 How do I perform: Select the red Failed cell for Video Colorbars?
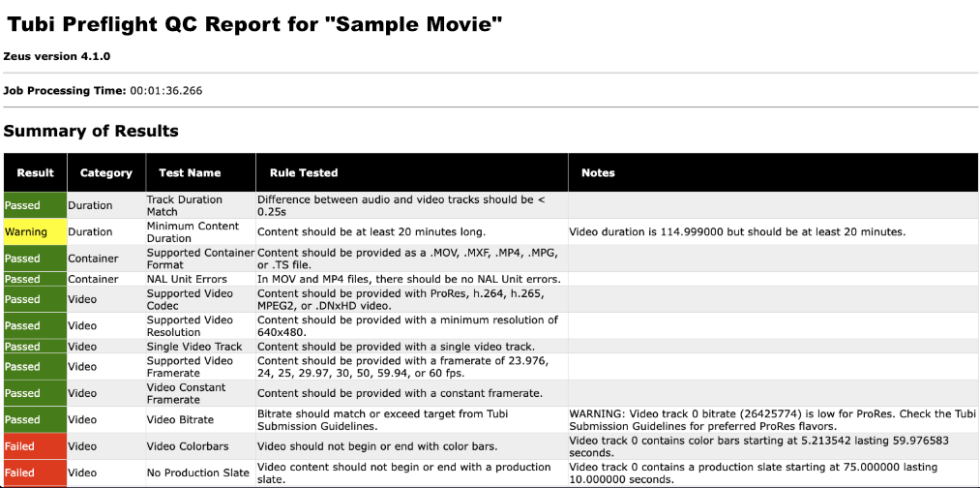pos(35,446)
